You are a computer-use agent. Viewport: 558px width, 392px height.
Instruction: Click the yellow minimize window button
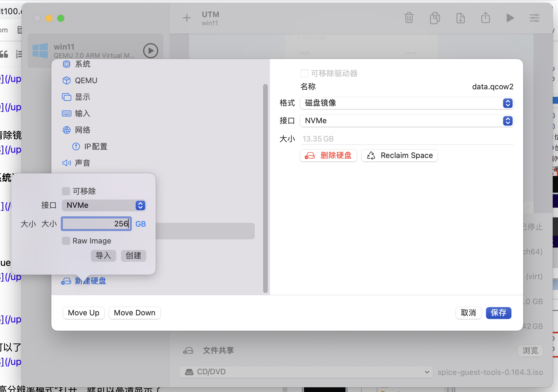[49, 18]
